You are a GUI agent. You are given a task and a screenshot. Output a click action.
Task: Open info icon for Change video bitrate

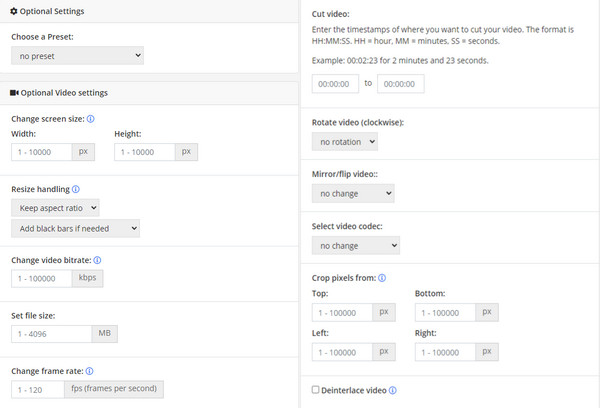pyautogui.click(x=97, y=260)
